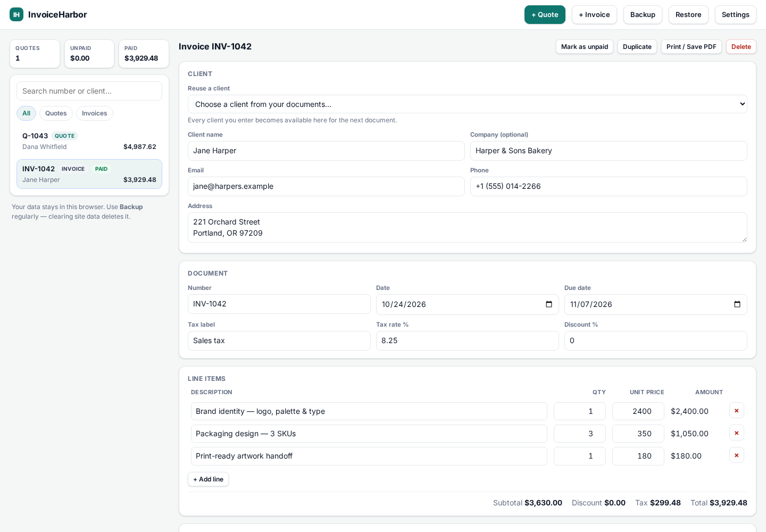Click into the Address text area
This screenshot has height=532, width=766.
coord(467,228)
